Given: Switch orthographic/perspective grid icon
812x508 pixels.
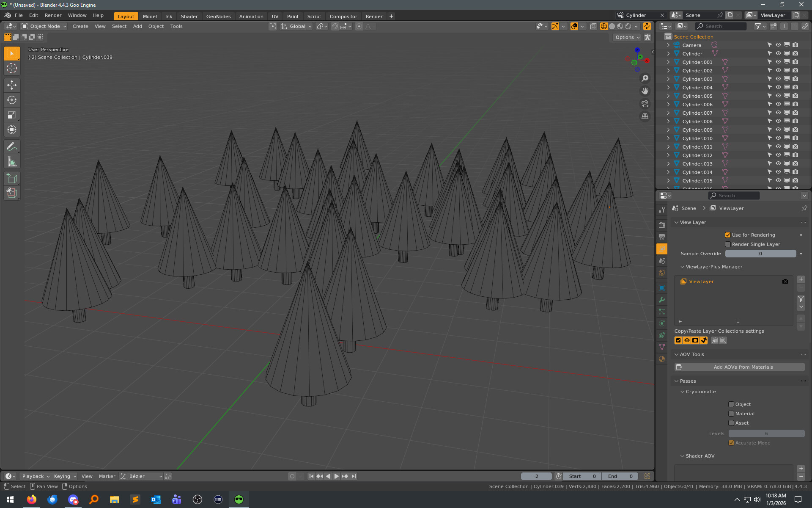Looking at the screenshot, I should coord(645,116).
